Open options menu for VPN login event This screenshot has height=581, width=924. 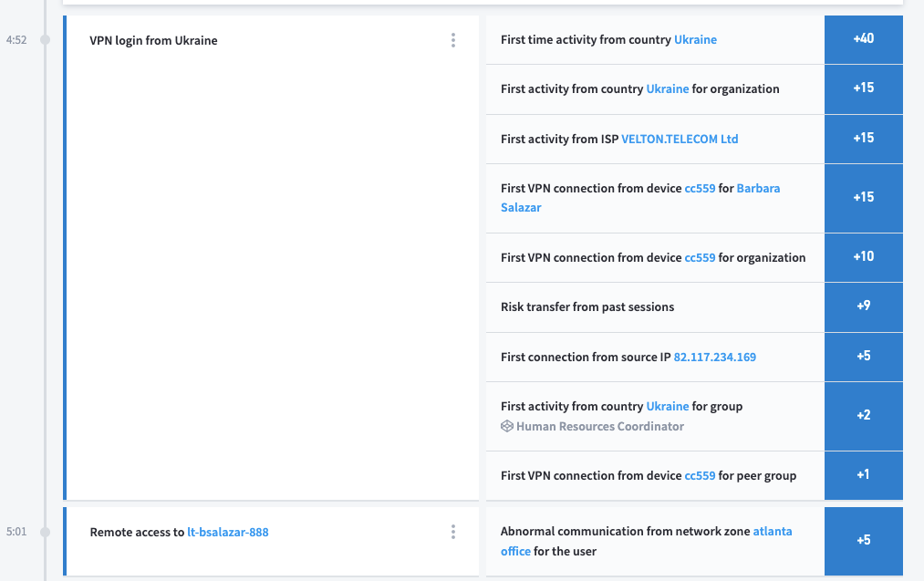(453, 40)
